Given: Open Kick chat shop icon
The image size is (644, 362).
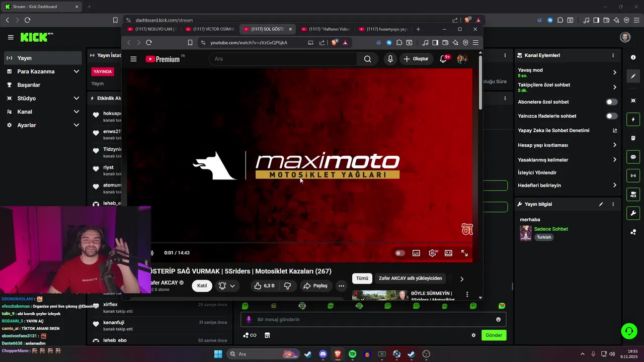Looking at the screenshot, I should click(267, 335).
